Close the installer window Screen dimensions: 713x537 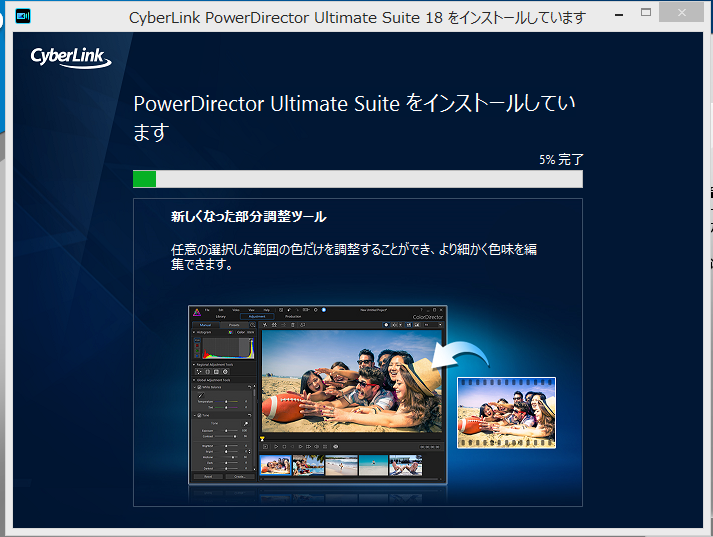click(x=681, y=13)
